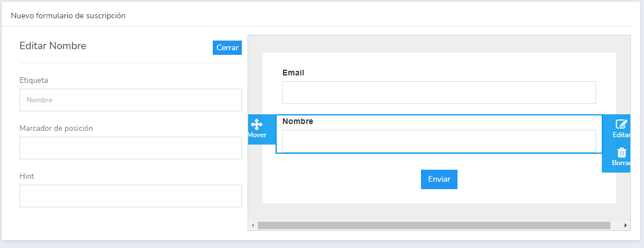Click the Mover drag handle icon
Viewport: 644px width, 248px height.
[x=257, y=124]
